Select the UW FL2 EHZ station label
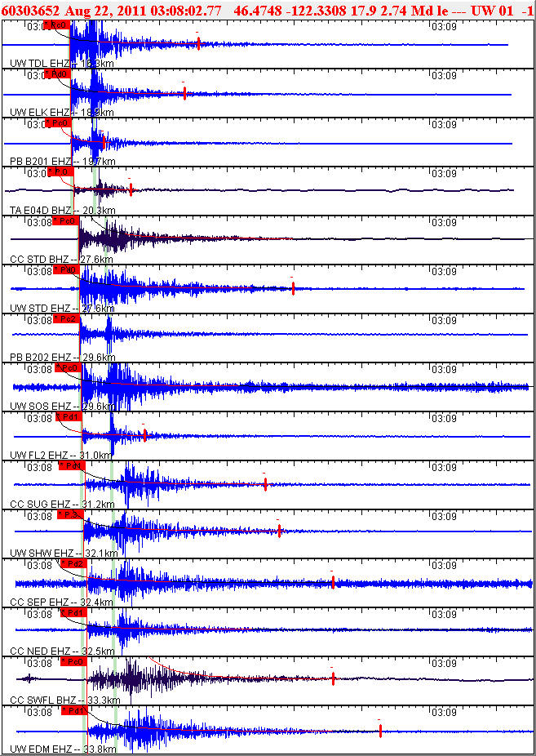 (x=61, y=455)
